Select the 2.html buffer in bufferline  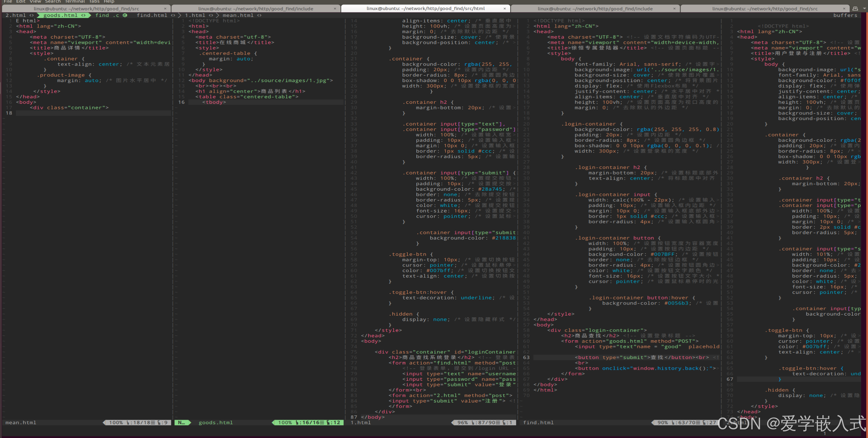click(x=16, y=15)
